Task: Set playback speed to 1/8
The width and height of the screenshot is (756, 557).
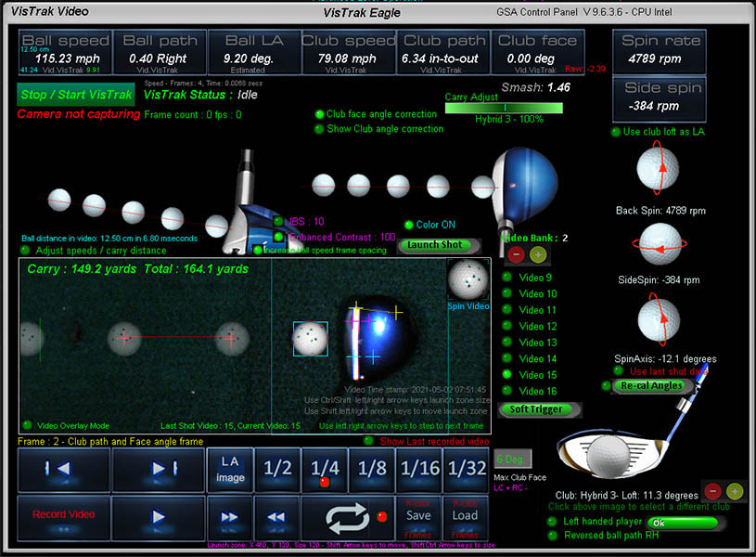Action: (x=372, y=469)
